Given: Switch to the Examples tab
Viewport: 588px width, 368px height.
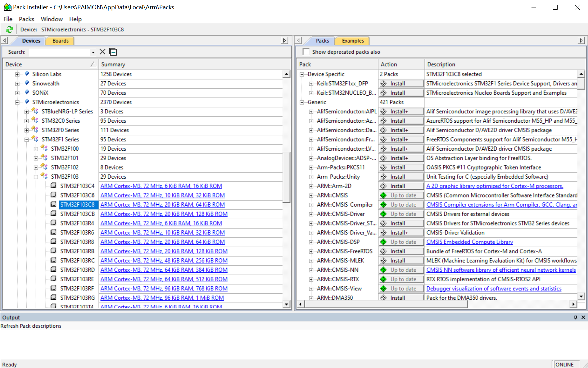Looking at the screenshot, I should pos(353,41).
